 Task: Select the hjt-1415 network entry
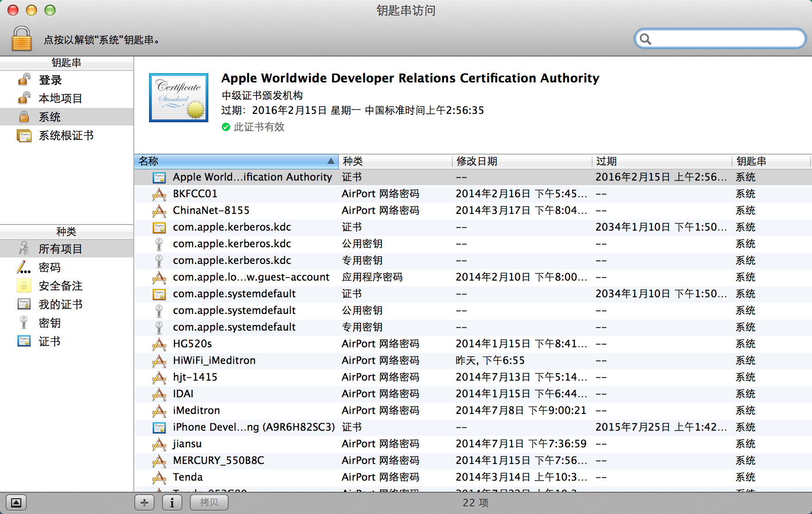[x=195, y=377]
